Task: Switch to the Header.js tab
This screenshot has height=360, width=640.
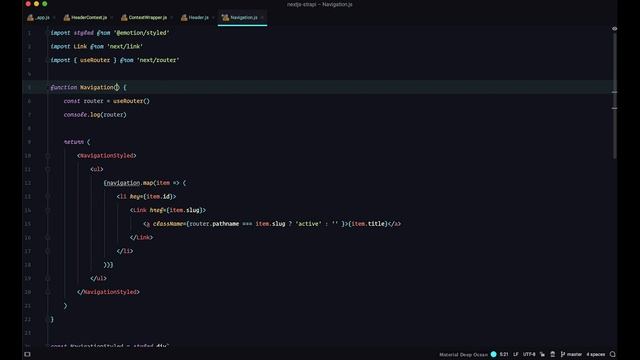Action: coord(198,18)
